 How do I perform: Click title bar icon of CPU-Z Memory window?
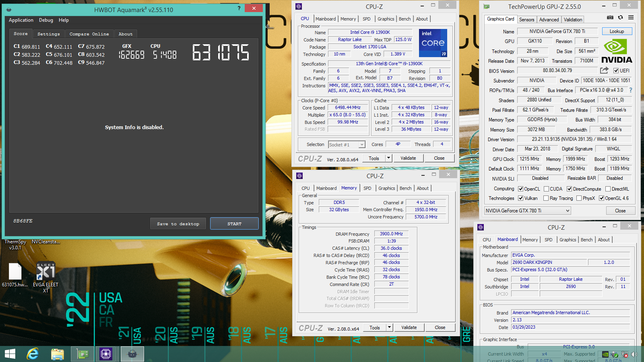299,176
